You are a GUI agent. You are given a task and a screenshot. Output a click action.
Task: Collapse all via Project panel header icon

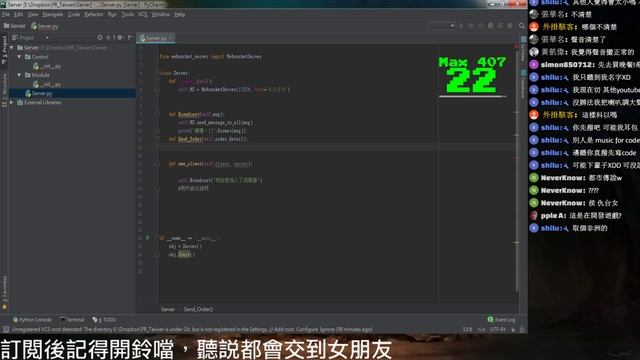click(x=109, y=38)
